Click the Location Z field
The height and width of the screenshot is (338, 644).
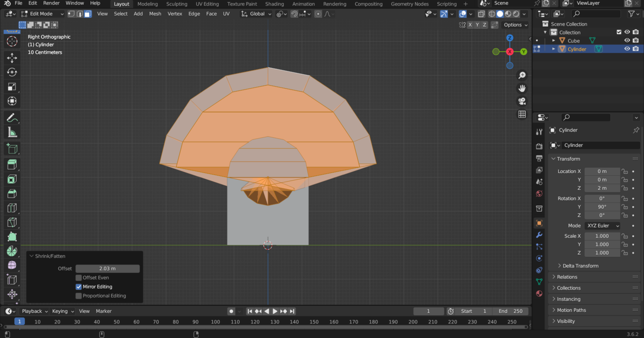[x=602, y=188]
